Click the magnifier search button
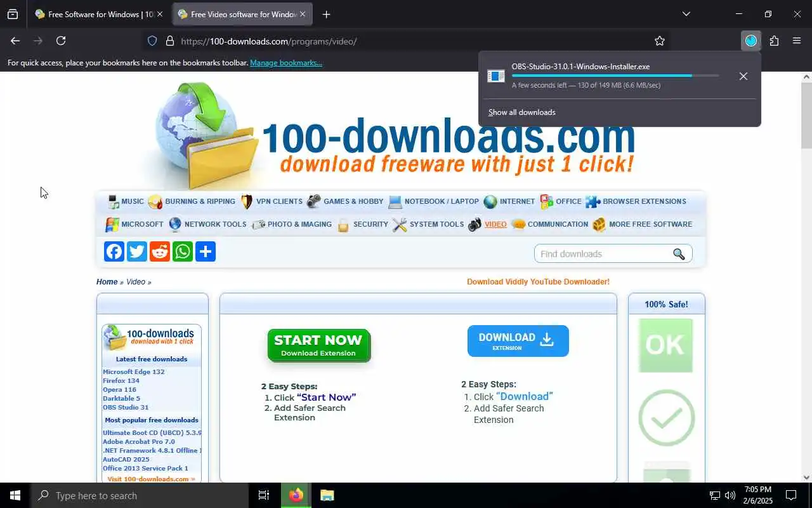The height and width of the screenshot is (508, 812). [x=679, y=254]
